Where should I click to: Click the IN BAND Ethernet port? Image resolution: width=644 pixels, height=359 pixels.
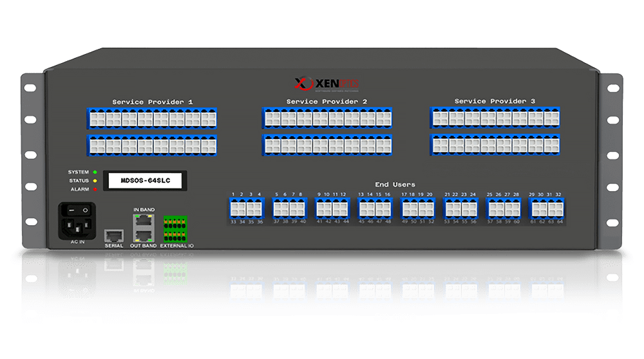[144, 221]
